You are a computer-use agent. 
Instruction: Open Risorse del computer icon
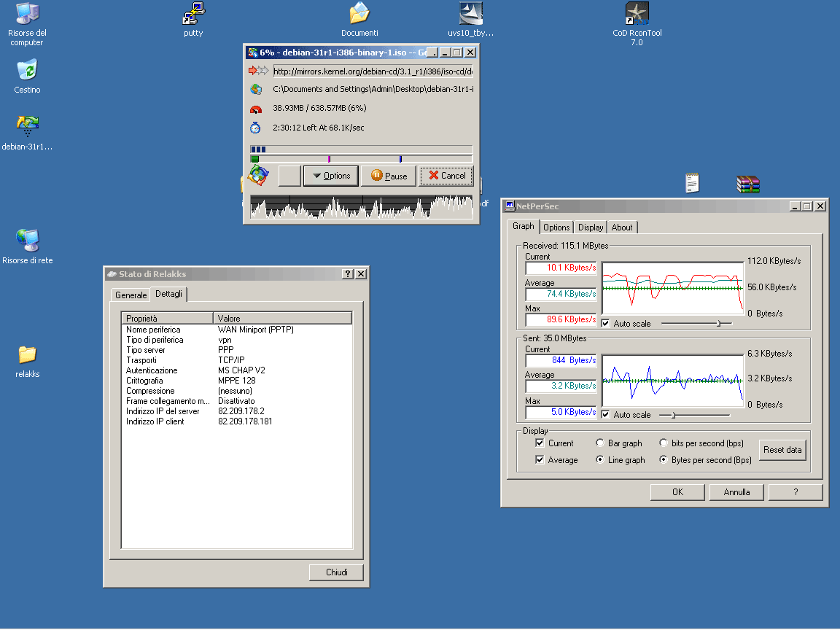pyautogui.click(x=27, y=14)
